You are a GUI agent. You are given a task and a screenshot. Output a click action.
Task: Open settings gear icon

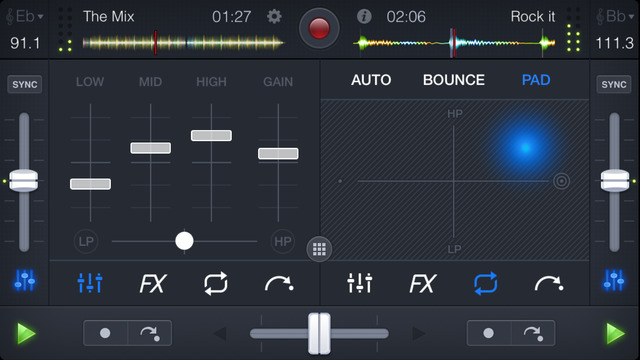[274, 17]
